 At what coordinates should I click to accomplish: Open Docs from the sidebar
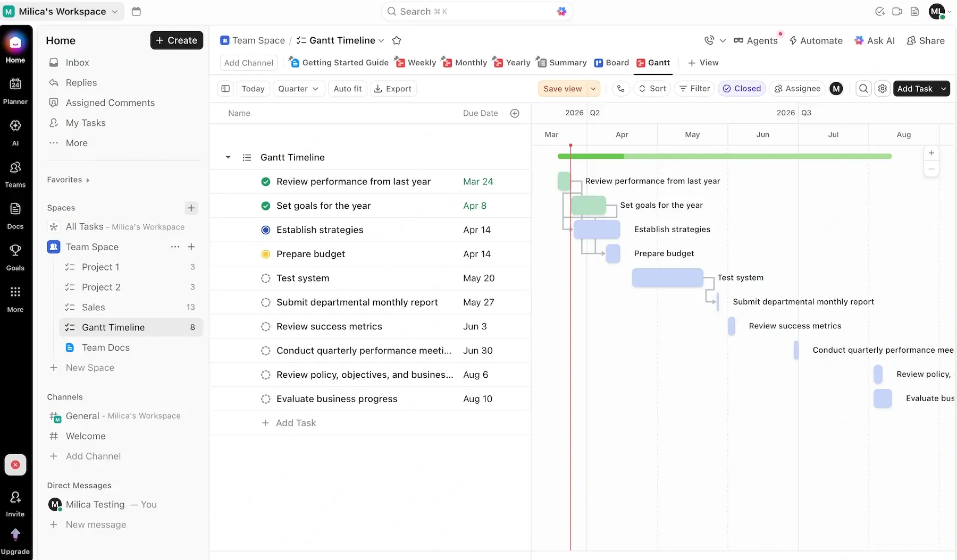pos(15,215)
